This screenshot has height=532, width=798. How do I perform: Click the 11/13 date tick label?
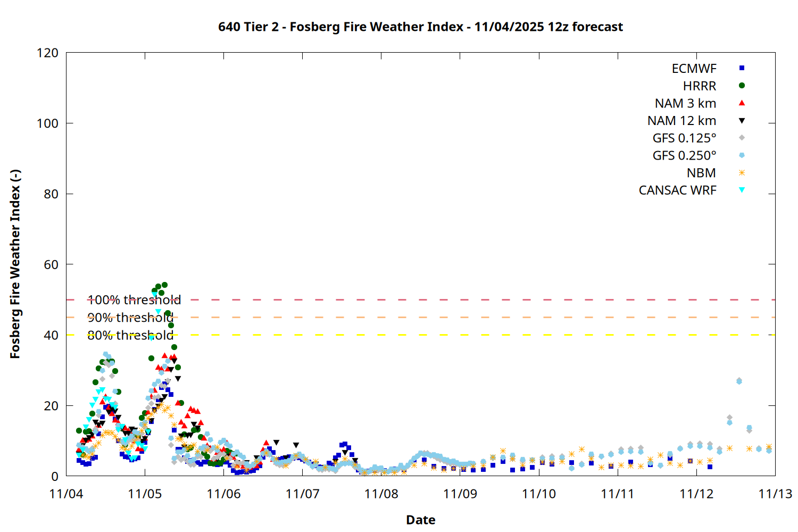click(775, 494)
